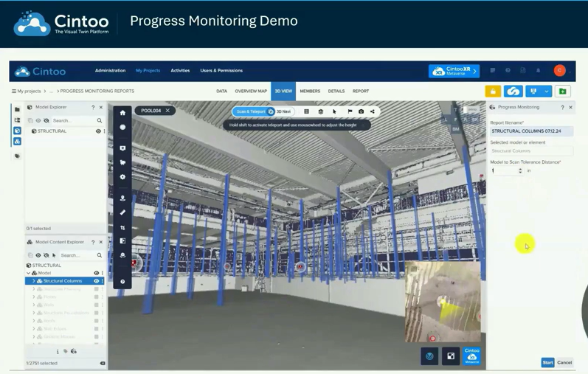Click the yellow unlock button
Screen dimensions: 588x374
[x=493, y=91]
